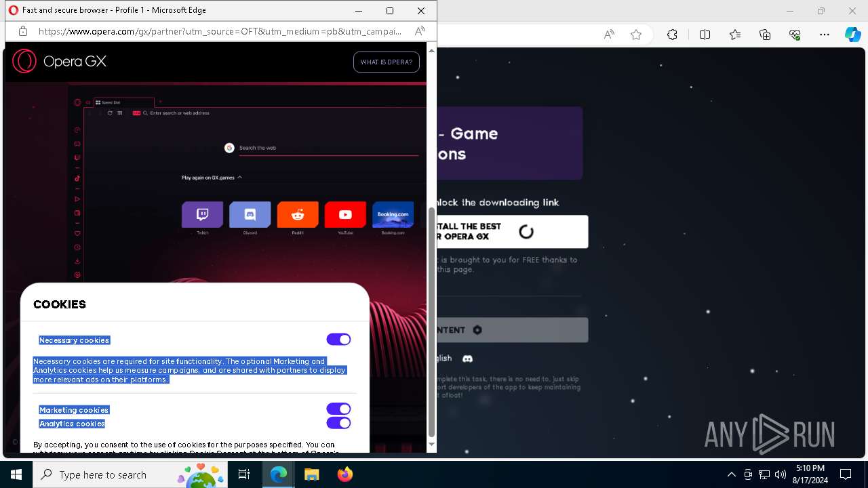Open Edge Settings and more menu
Image resolution: width=868 pixels, height=488 pixels.
pos(825,35)
